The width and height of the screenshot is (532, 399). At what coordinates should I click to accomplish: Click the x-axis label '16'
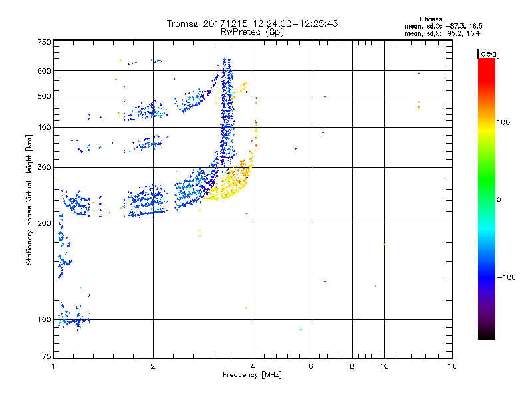pos(452,366)
